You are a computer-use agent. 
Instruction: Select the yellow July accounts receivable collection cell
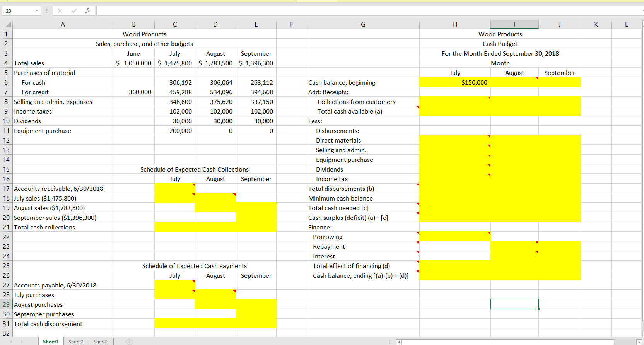pyautogui.click(x=175, y=189)
